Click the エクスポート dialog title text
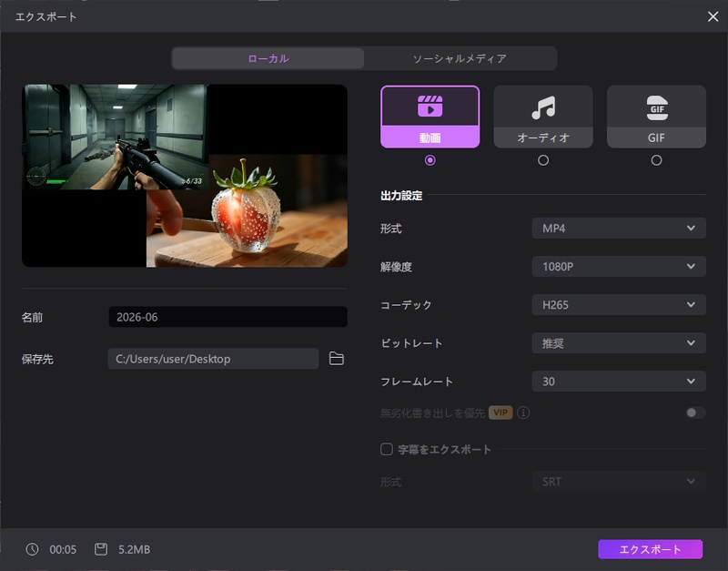 (45, 16)
